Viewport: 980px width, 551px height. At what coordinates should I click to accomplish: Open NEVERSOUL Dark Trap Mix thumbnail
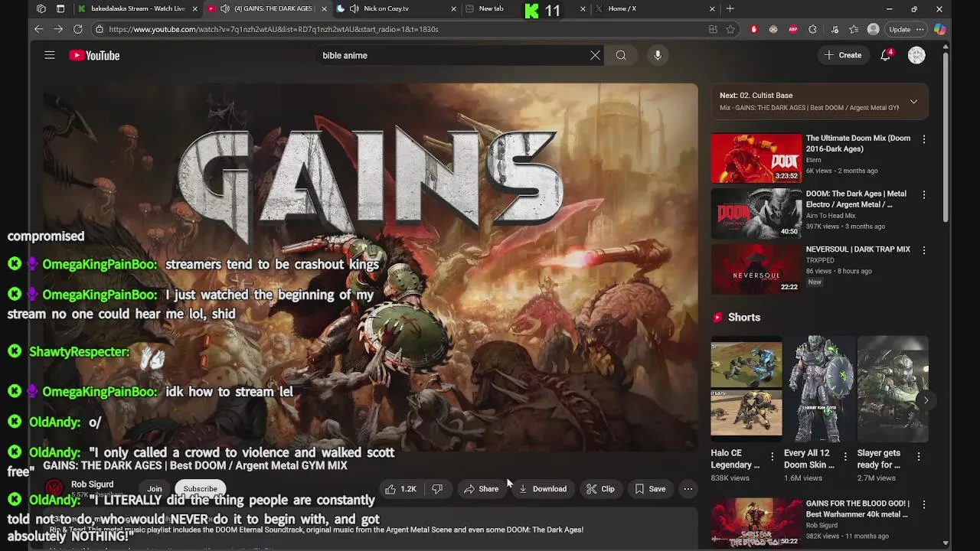[756, 269]
